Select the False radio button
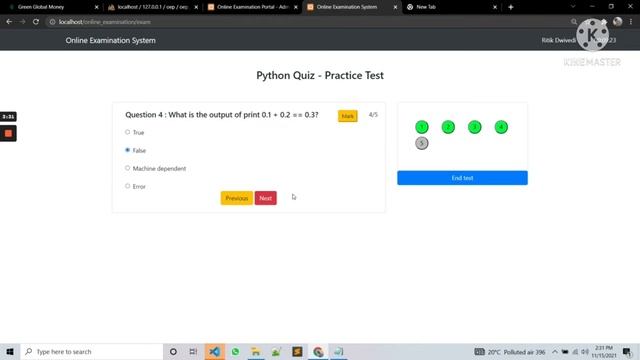Image resolution: width=640 pixels, height=360 pixels. pos(127,150)
